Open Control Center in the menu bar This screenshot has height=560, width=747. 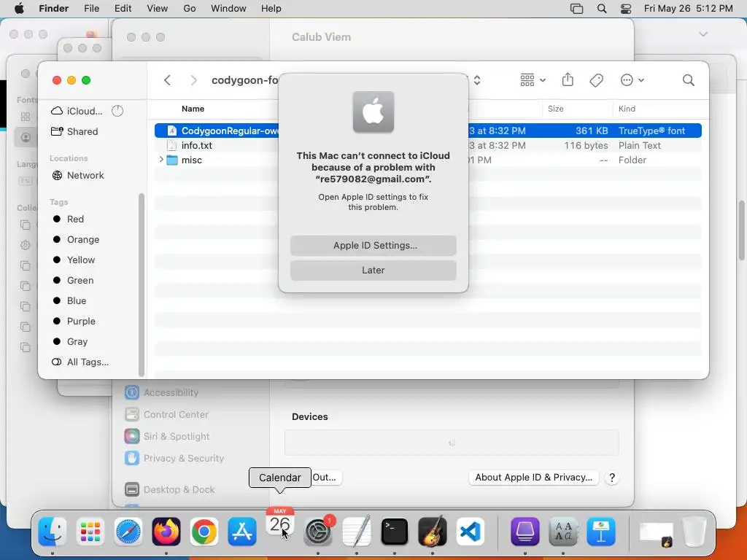point(626,9)
